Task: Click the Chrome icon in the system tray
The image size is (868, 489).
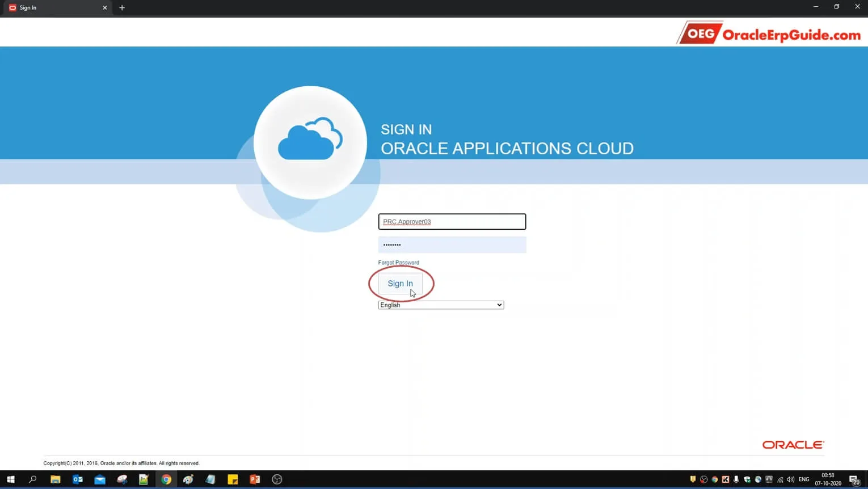Action: coord(715,479)
